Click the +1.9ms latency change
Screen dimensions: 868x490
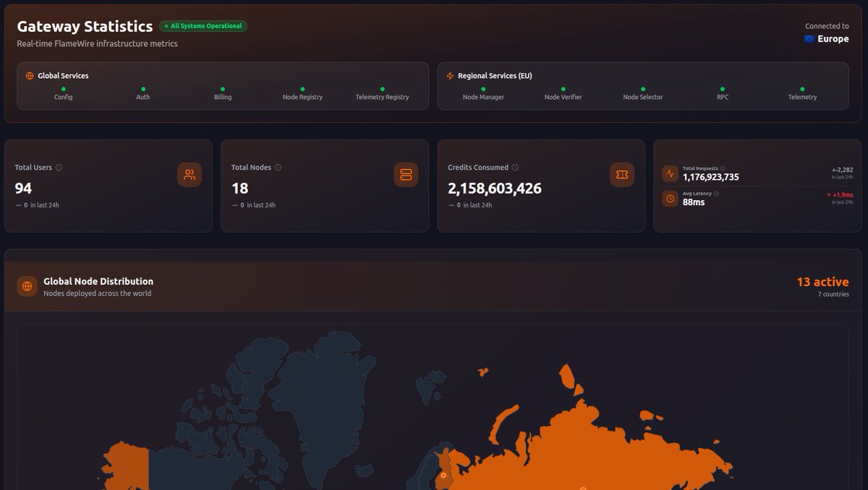pos(843,195)
